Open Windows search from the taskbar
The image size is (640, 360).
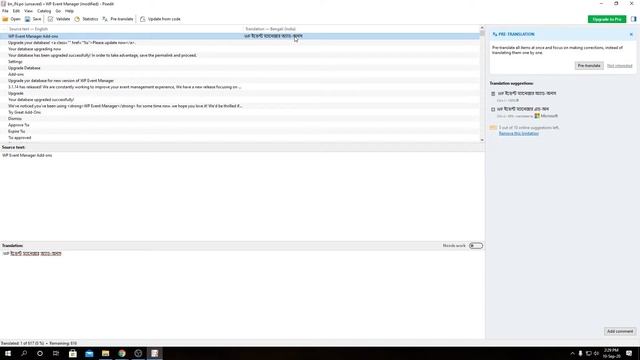pyautogui.click(x=24, y=353)
